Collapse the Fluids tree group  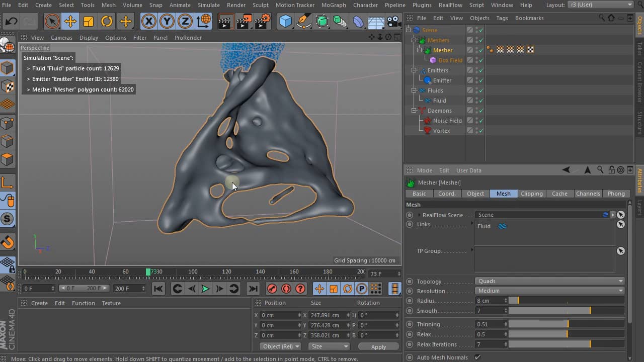[414, 90]
